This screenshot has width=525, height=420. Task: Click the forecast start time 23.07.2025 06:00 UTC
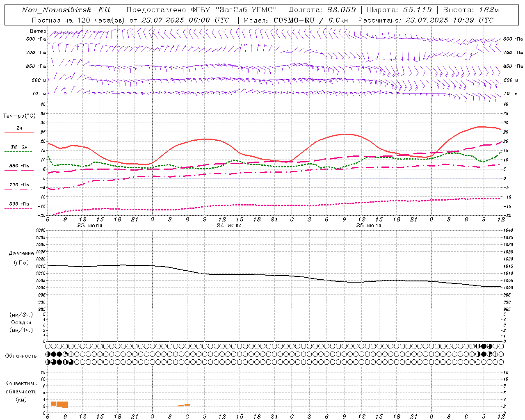coord(185,20)
